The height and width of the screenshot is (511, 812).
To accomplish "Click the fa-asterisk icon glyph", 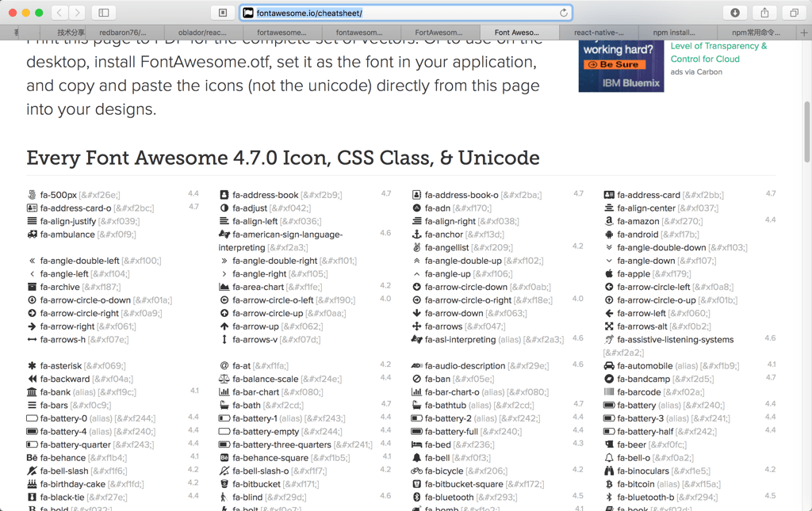I will pyautogui.click(x=32, y=366).
